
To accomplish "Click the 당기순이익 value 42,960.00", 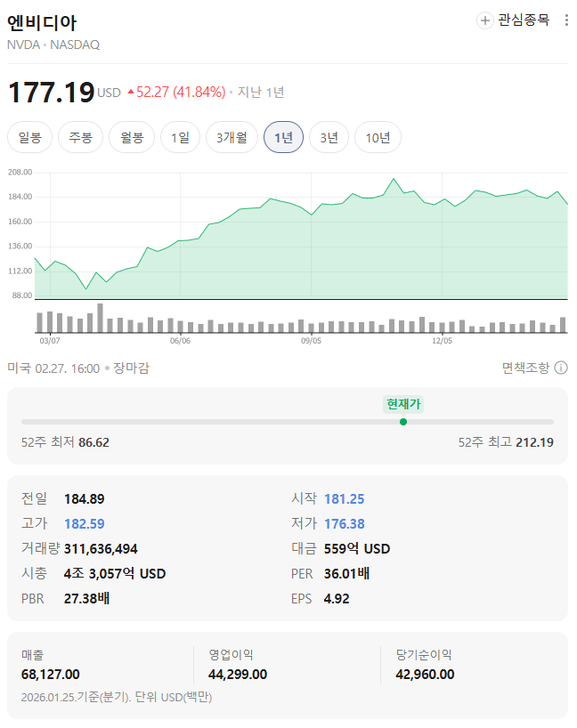I will point(425,675).
